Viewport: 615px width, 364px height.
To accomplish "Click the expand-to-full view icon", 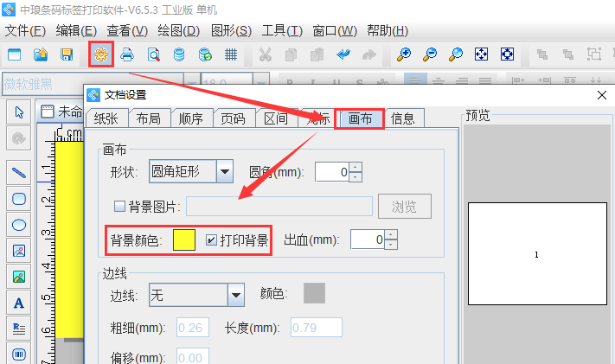I will pyautogui.click(x=507, y=54).
